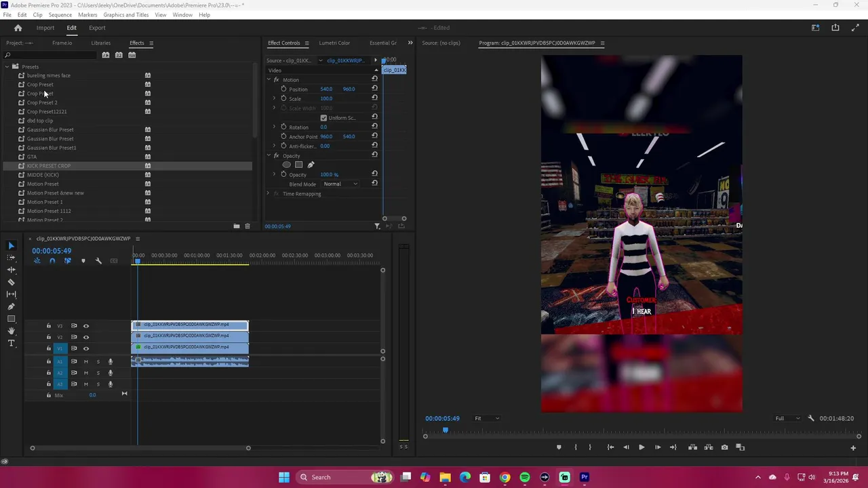Solo audio track A2
Image resolution: width=868 pixels, height=488 pixels.
(x=98, y=373)
